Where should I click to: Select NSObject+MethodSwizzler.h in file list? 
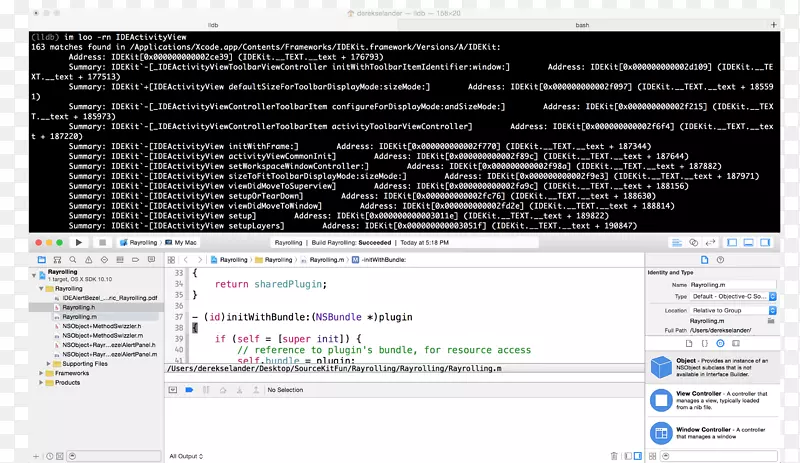click(101, 326)
